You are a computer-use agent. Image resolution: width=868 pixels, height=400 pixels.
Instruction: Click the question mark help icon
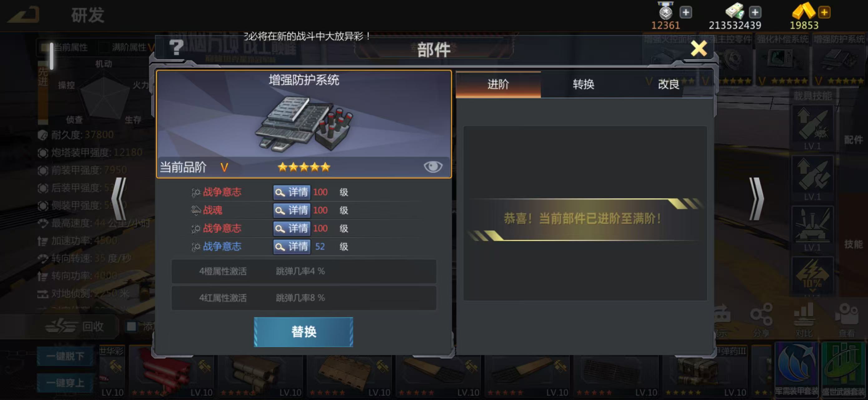click(176, 47)
